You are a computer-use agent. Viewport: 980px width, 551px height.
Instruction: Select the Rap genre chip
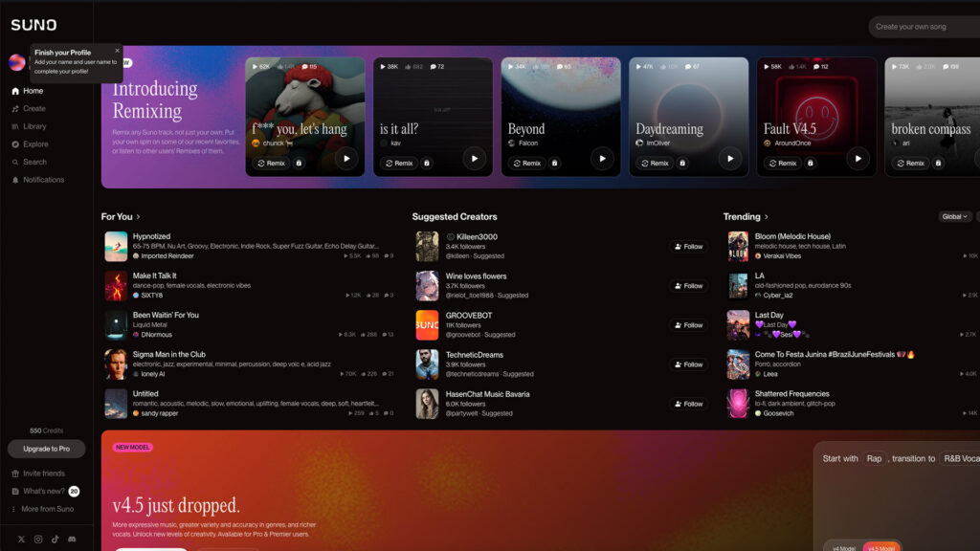[x=874, y=458]
